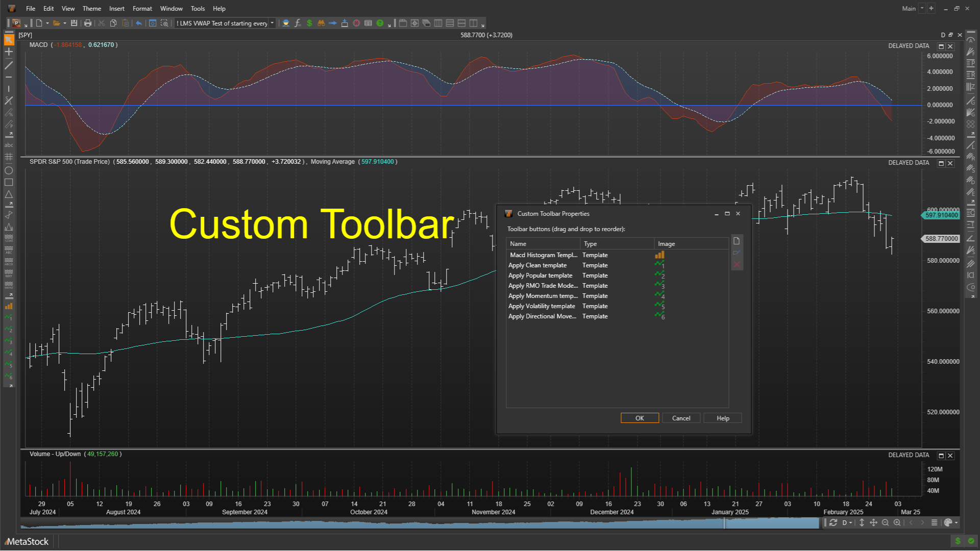Click the refresh icon on chart toolbar
The width and height of the screenshot is (980, 551).
point(832,522)
